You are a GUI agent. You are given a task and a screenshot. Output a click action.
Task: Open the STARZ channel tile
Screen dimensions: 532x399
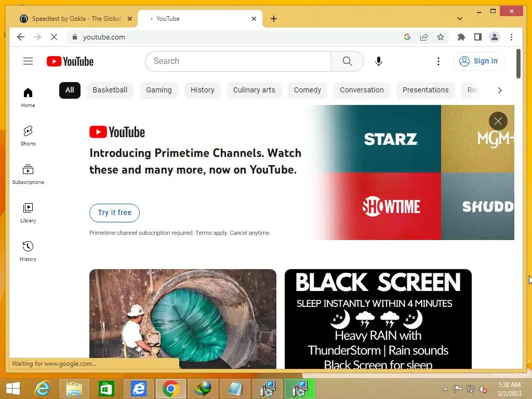tap(390, 139)
